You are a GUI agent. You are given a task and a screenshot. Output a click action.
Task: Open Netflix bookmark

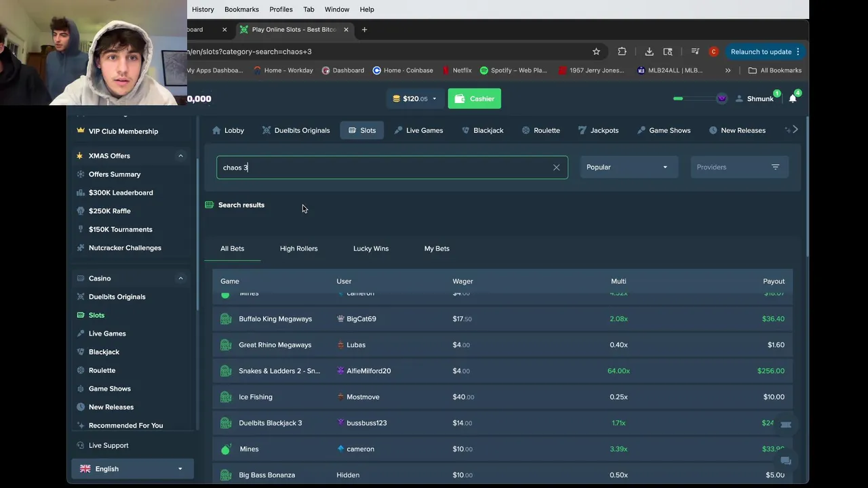pos(457,70)
